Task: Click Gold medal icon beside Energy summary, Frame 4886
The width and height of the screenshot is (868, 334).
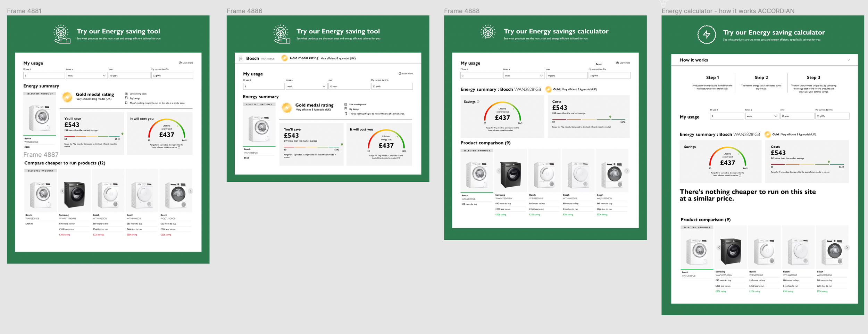Action: coord(287,107)
